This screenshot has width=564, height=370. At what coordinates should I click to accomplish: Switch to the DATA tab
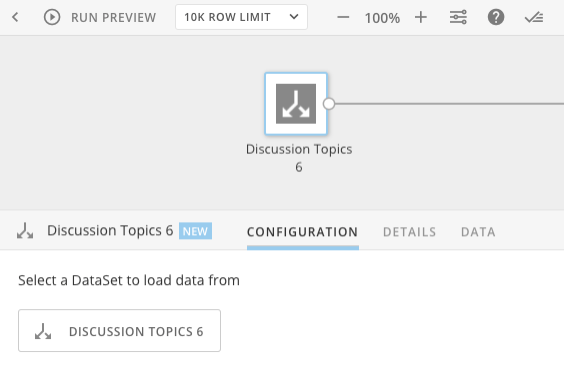(x=478, y=232)
